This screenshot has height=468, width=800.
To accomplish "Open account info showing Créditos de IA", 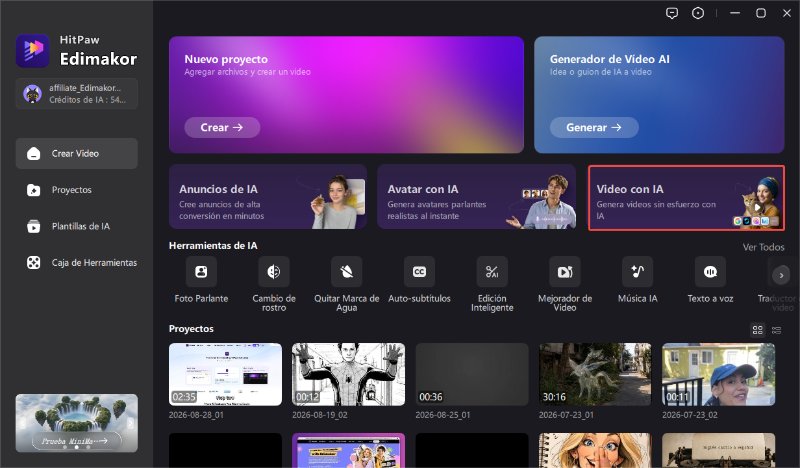I will [77, 94].
